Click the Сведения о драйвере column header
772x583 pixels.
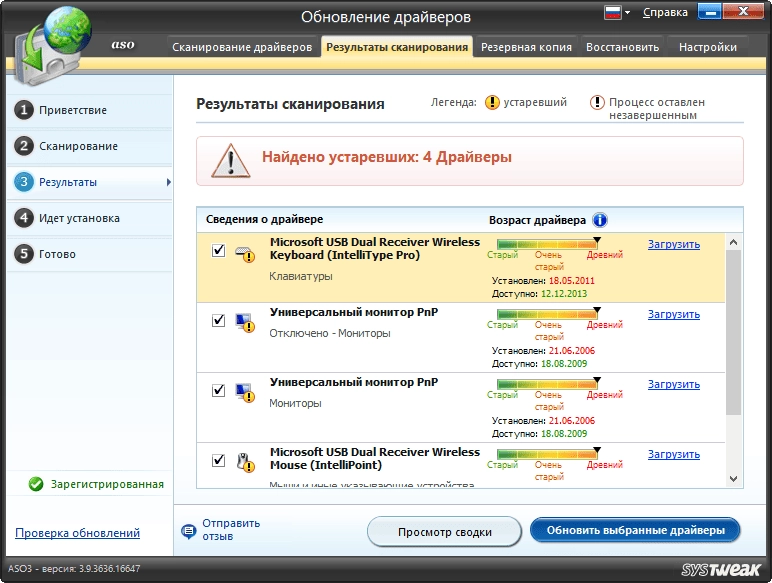pos(264,219)
